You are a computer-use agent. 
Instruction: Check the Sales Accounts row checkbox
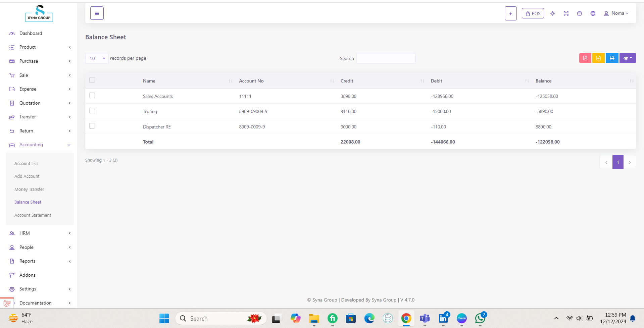coord(92,96)
